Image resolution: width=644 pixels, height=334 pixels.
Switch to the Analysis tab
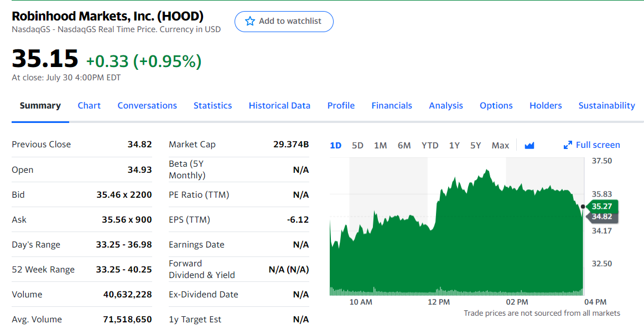[446, 106]
